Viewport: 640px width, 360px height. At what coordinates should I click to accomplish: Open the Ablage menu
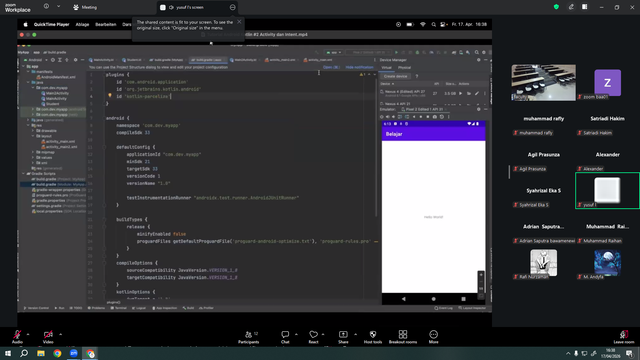click(x=82, y=24)
